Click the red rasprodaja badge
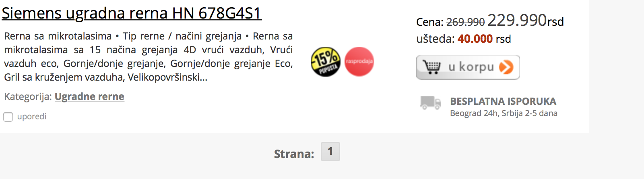 tap(359, 62)
